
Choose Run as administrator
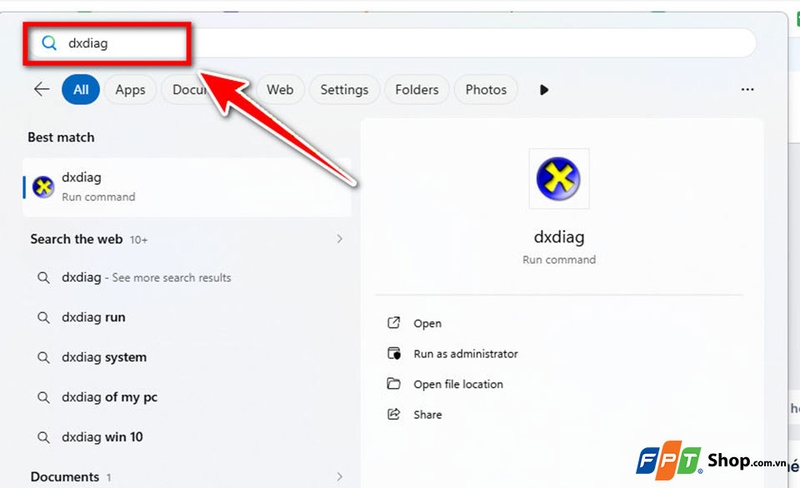pyautogui.click(x=465, y=354)
